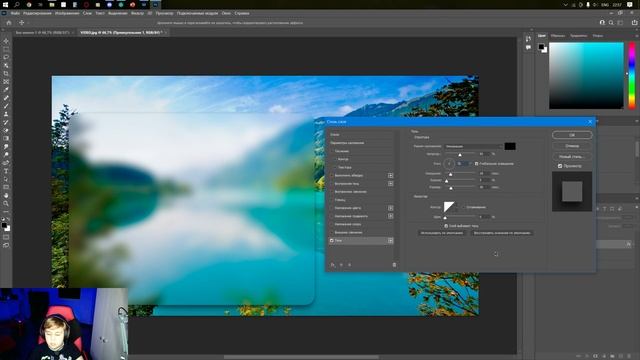Move effect up with the arrow icon
The image size is (640, 360).
pyautogui.click(x=341, y=265)
